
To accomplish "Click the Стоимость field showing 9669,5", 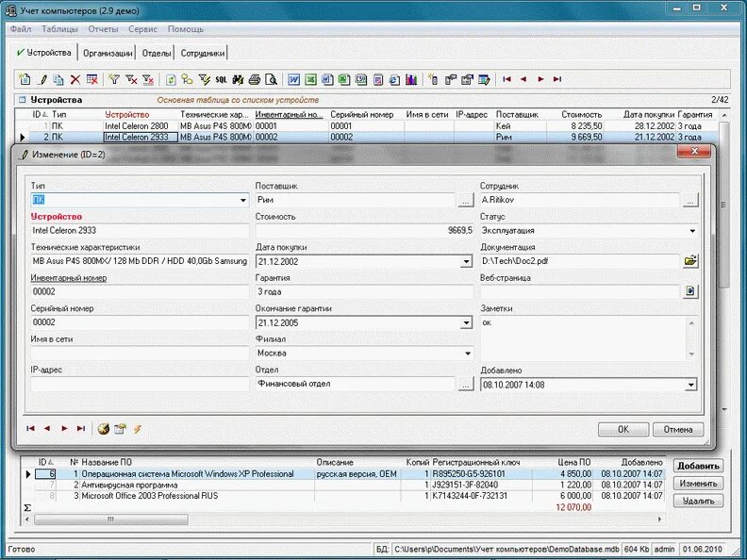I will point(364,231).
